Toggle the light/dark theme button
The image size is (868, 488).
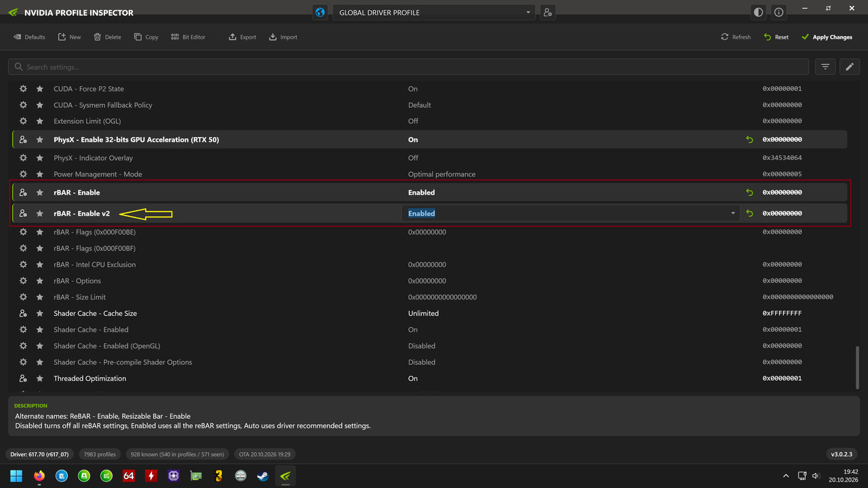click(x=758, y=12)
